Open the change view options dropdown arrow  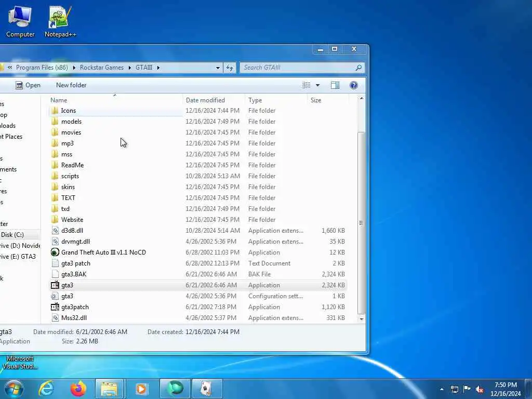[x=318, y=85]
